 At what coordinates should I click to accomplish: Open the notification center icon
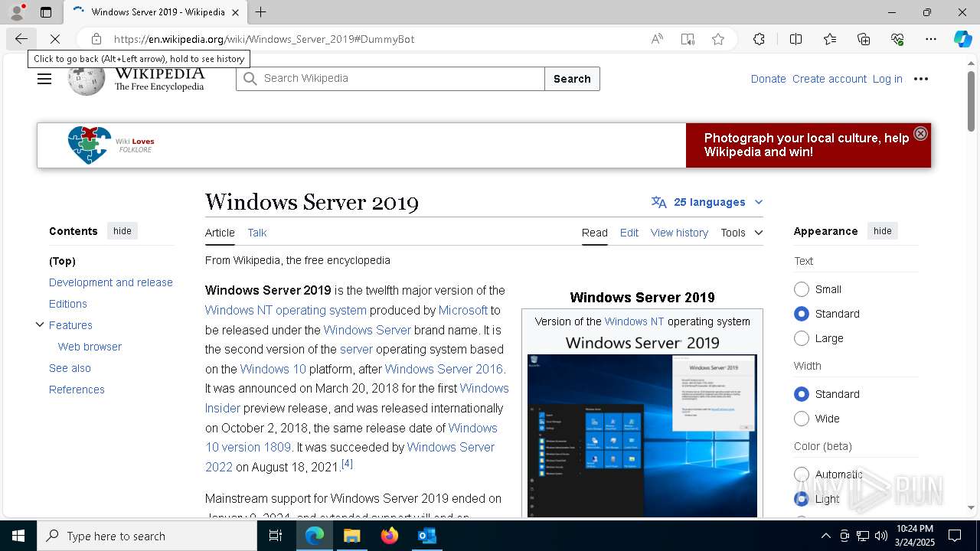955,536
